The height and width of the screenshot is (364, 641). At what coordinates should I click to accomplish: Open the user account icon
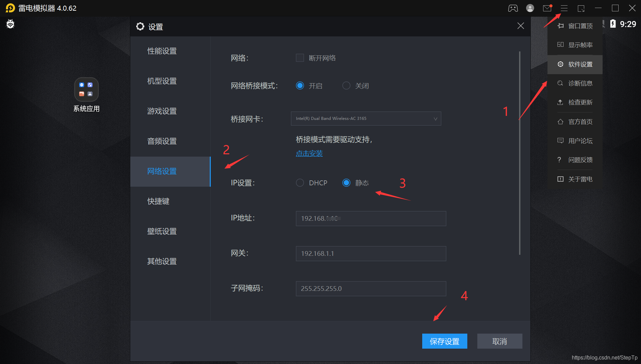530,8
